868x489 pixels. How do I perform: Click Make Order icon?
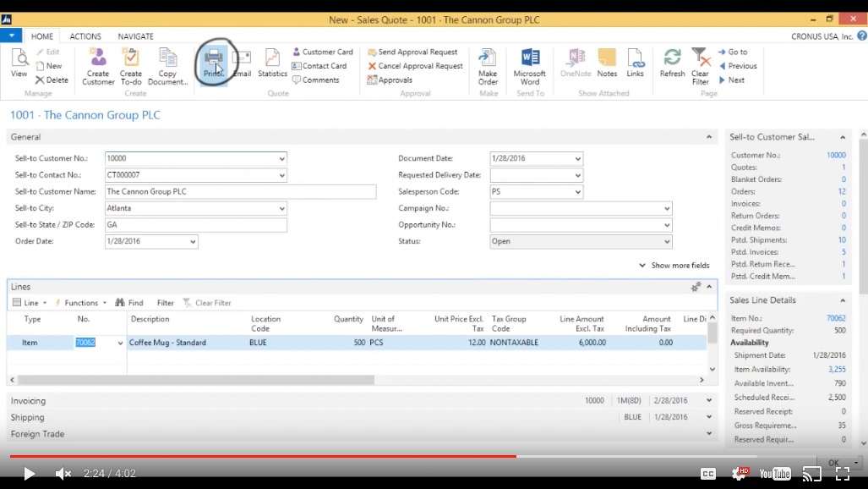pos(488,67)
